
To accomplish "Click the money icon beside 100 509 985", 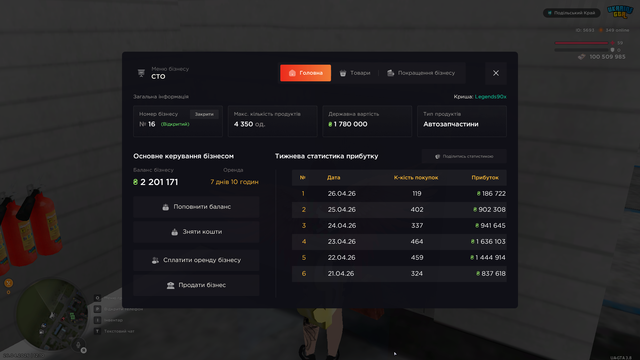I will (582, 57).
